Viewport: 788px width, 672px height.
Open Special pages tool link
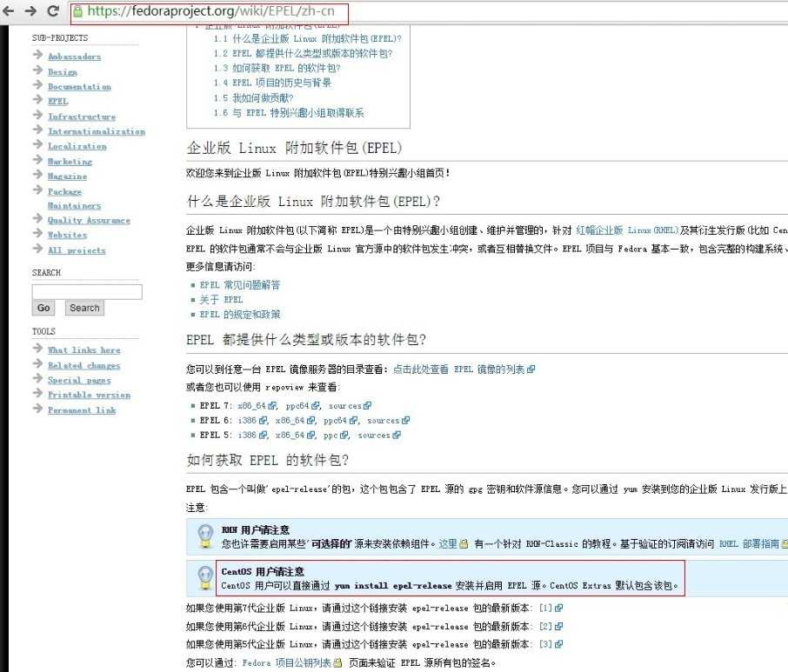(x=79, y=380)
